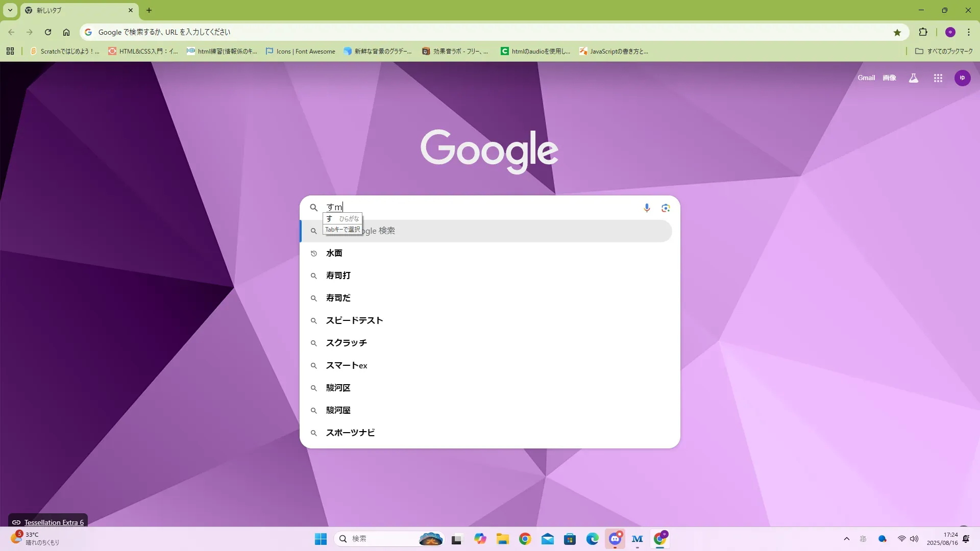The image size is (980, 551).
Task: Reload the current page
Action: [48, 32]
